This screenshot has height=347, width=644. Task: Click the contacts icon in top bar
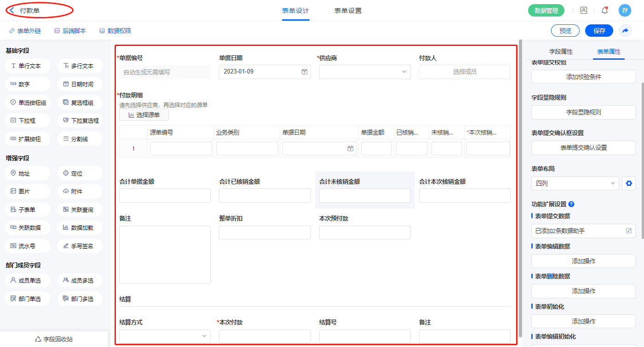[583, 10]
